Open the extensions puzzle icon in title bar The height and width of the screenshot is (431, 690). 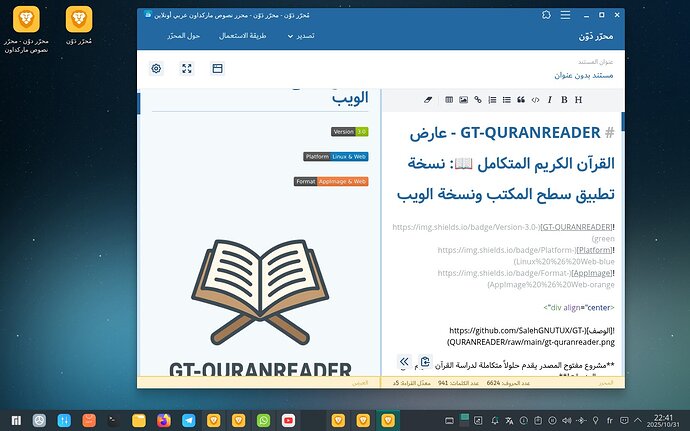[546, 15]
